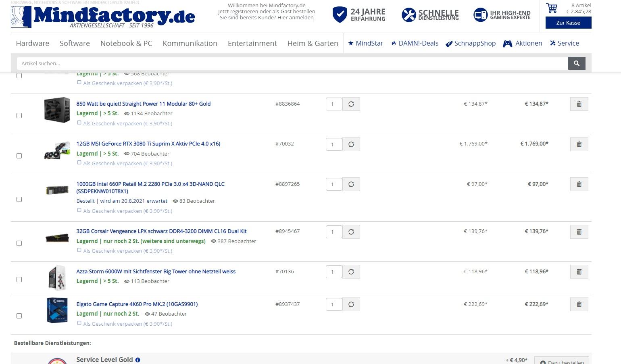The width and height of the screenshot is (621, 364).
Task: Tick checkbox for Intel 660P SSD row
Action: (19, 200)
